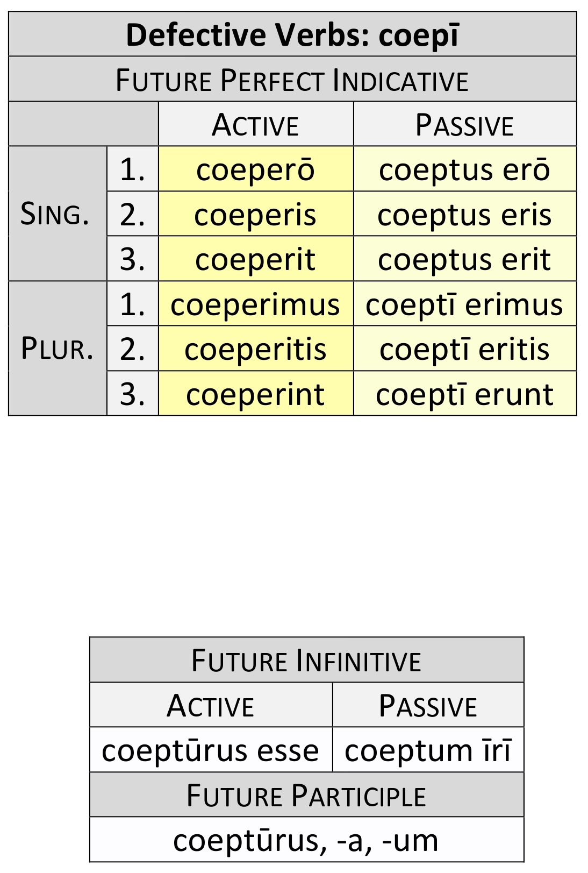Select the Future Perfect Indicative heading
588x873 pixels.
point(292,81)
